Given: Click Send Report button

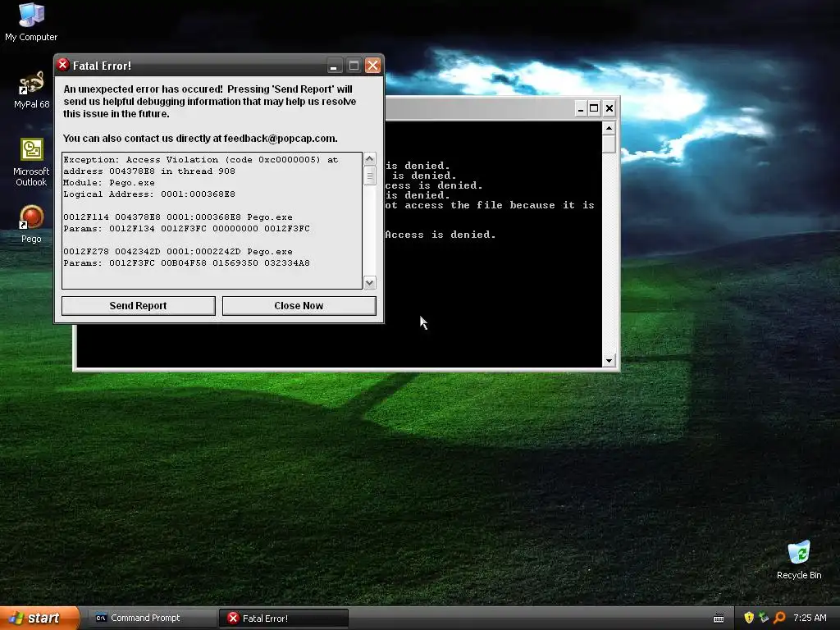Looking at the screenshot, I should click(x=138, y=306).
